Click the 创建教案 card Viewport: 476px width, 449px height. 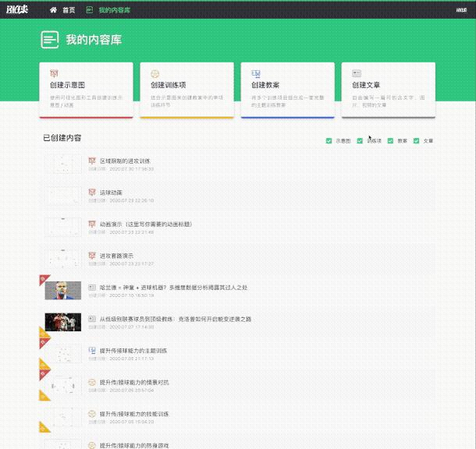coord(288,90)
